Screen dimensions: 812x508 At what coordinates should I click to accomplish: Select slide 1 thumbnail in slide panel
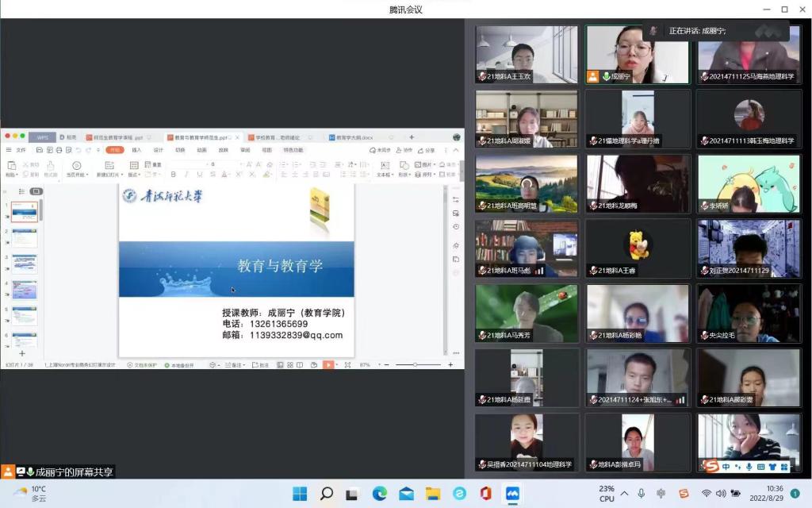coord(25,211)
